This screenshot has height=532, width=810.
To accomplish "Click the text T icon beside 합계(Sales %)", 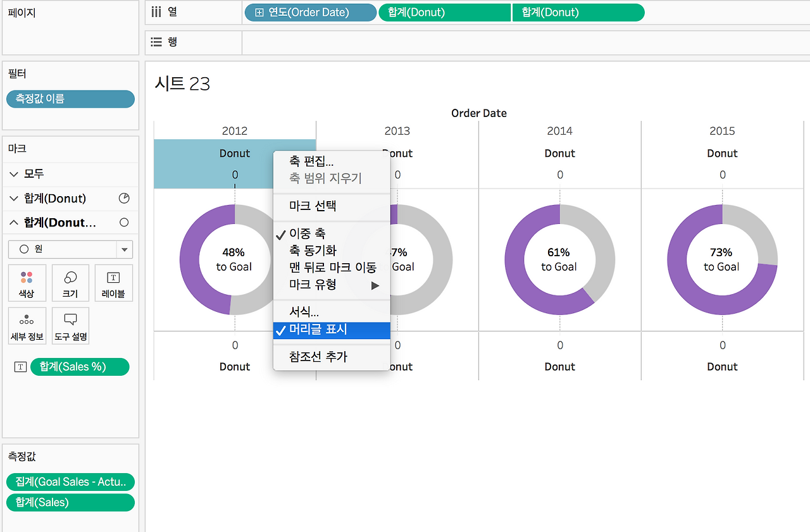I will coord(20,367).
